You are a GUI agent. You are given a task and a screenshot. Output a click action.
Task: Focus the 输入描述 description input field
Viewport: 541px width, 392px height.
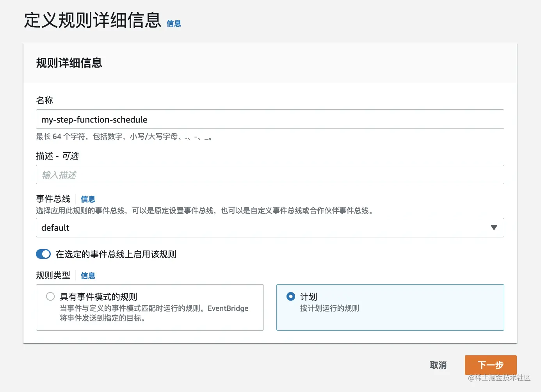(x=270, y=175)
